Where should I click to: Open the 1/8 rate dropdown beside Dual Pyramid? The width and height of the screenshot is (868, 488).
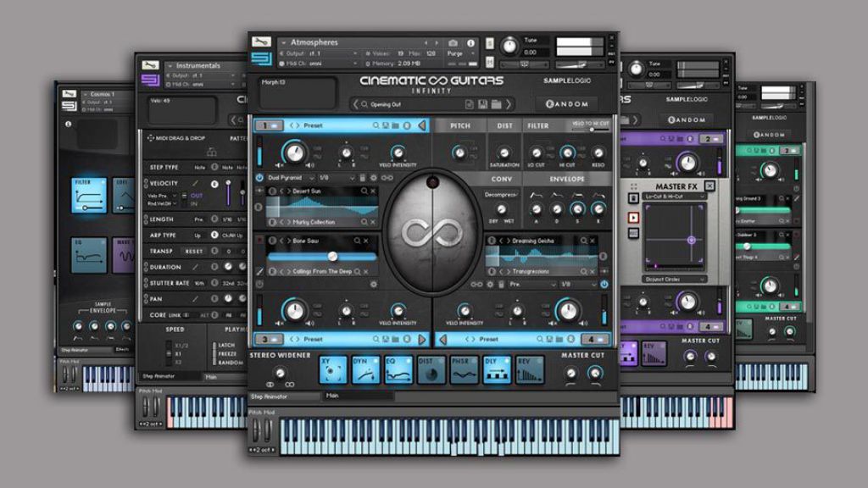pos(337,178)
